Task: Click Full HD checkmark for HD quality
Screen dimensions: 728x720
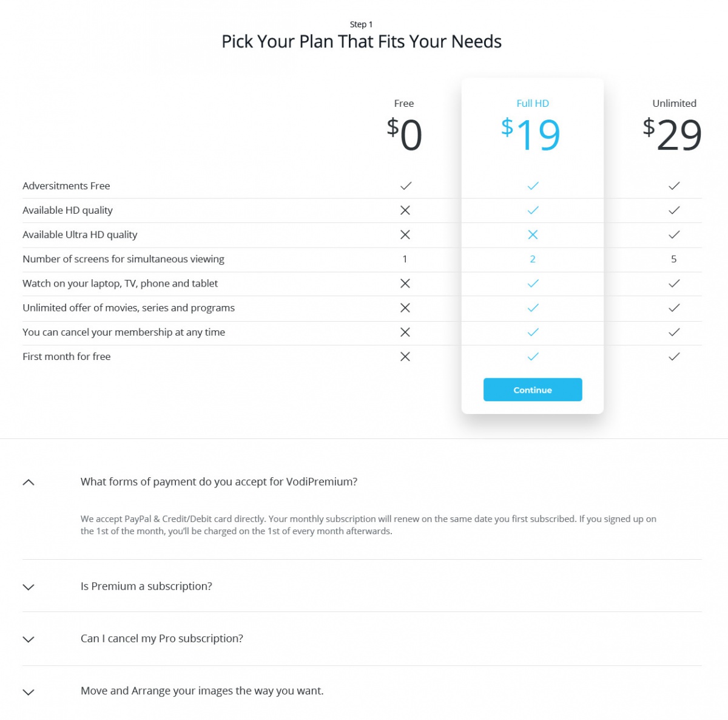Action: [x=532, y=210]
